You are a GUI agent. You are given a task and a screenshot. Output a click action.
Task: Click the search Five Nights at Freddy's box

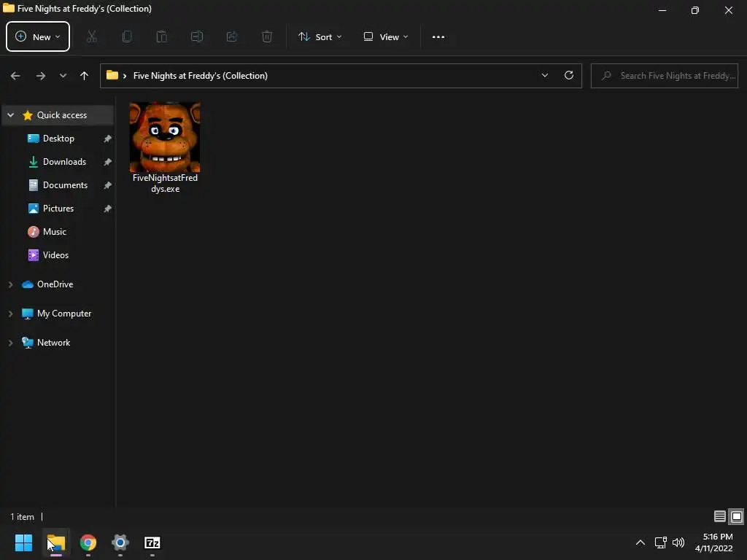(x=665, y=76)
